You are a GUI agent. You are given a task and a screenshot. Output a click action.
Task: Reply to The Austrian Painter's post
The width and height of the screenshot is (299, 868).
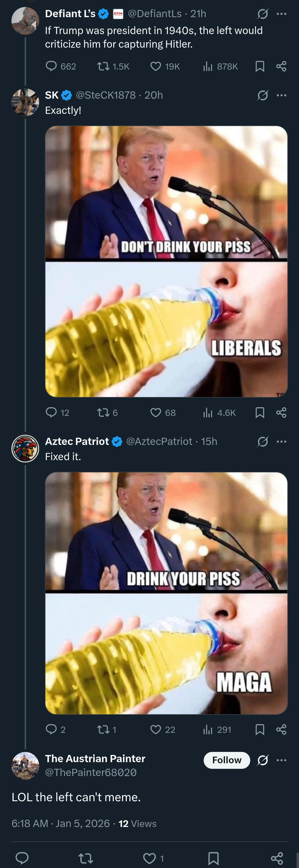(22, 858)
